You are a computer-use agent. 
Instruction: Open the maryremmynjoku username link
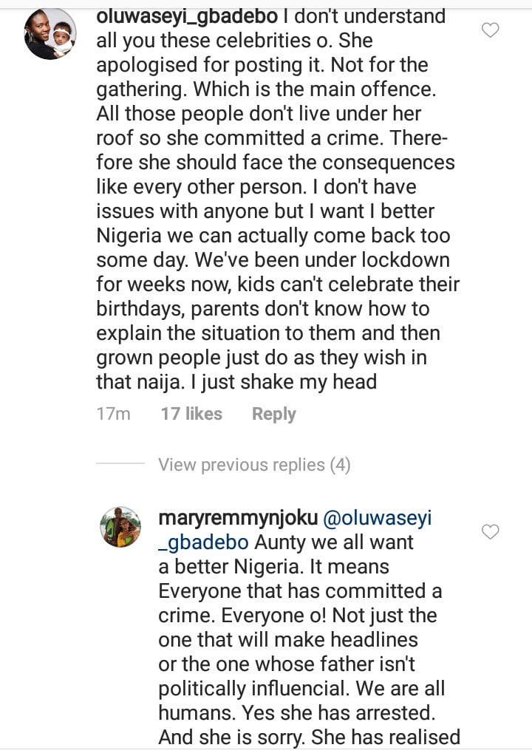pyautogui.click(x=236, y=519)
